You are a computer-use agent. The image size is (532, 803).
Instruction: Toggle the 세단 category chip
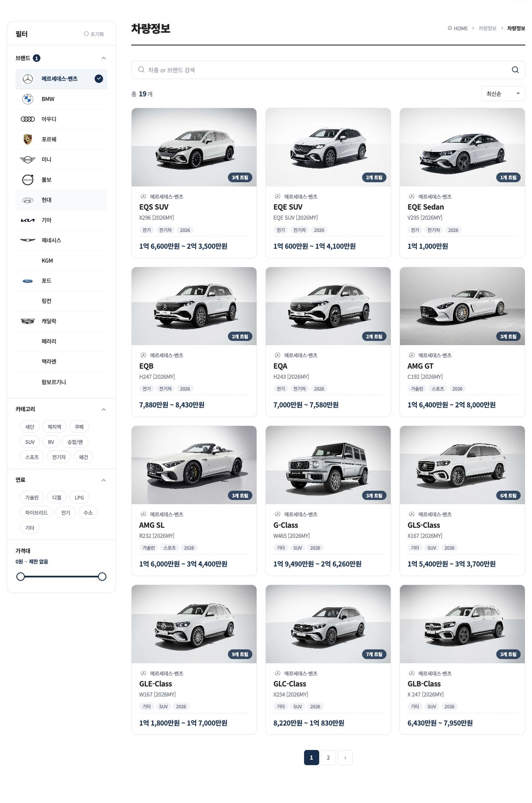click(x=30, y=427)
